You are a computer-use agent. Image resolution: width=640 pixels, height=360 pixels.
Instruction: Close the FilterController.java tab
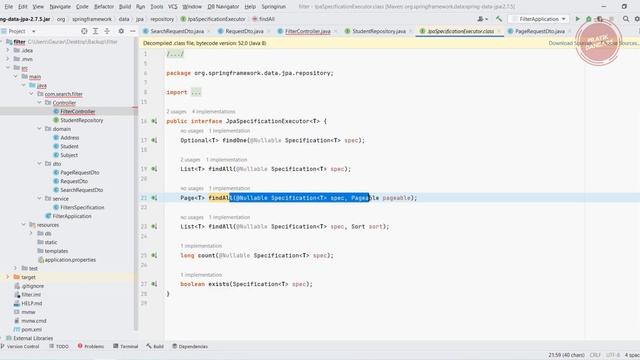coord(336,31)
